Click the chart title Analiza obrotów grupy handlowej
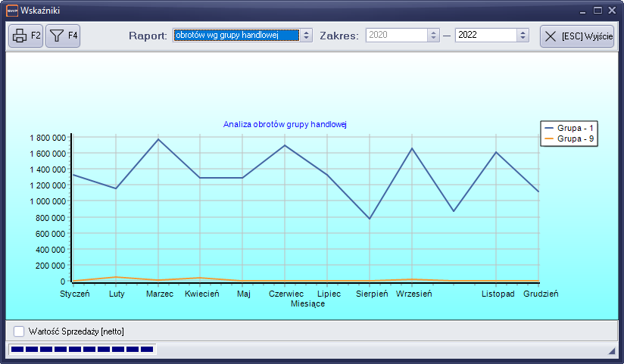 coord(284,124)
